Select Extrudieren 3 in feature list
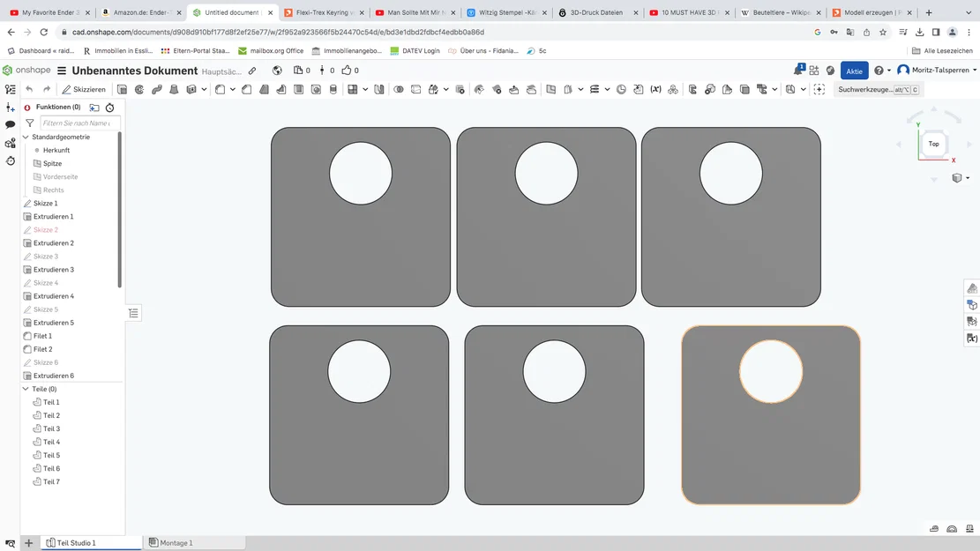 click(x=54, y=269)
